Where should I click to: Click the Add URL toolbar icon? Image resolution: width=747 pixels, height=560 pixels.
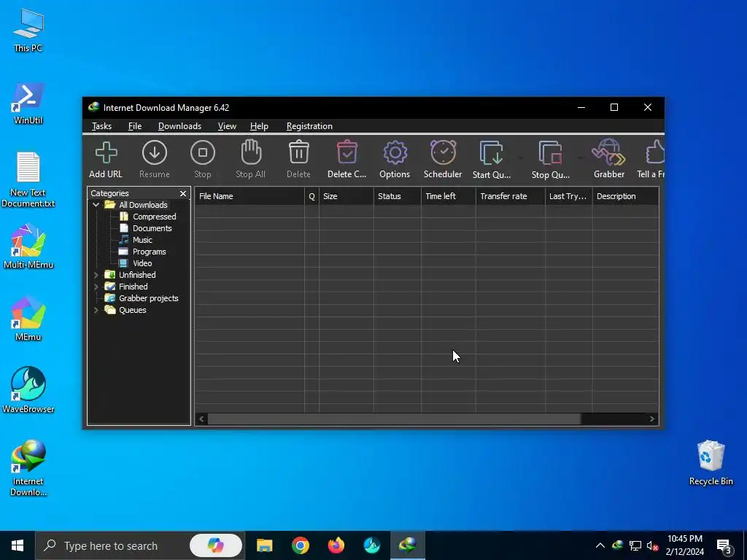click(x=106, y=153)
